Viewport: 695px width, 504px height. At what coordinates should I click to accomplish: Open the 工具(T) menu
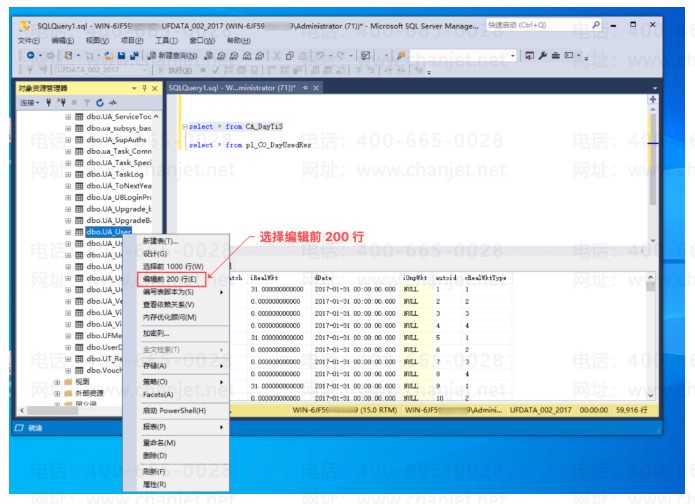(x=166, y=40)
